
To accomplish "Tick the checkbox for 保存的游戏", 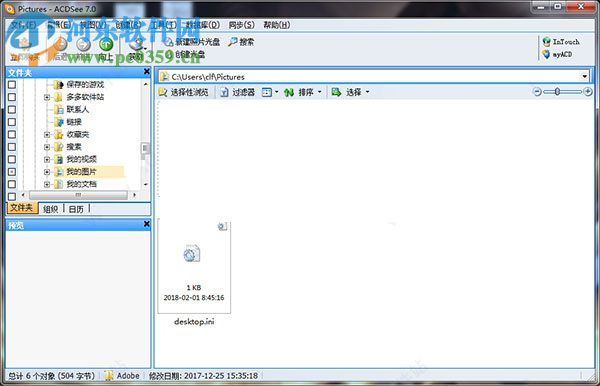I will coord(12,85).
